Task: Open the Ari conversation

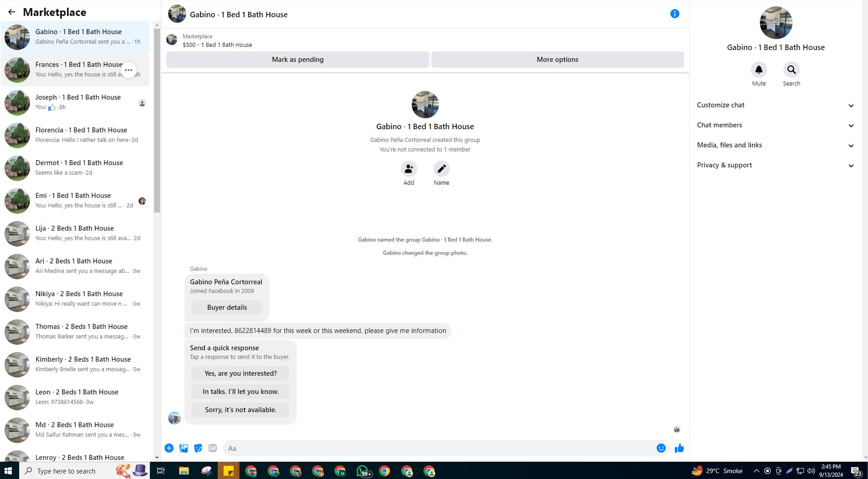Action: coord(75,267)
